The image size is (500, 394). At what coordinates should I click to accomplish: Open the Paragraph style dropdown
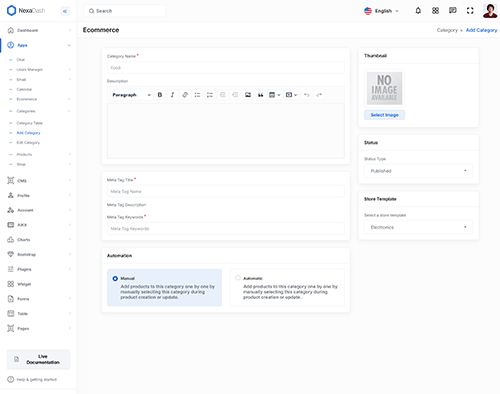tap(131, 95)
